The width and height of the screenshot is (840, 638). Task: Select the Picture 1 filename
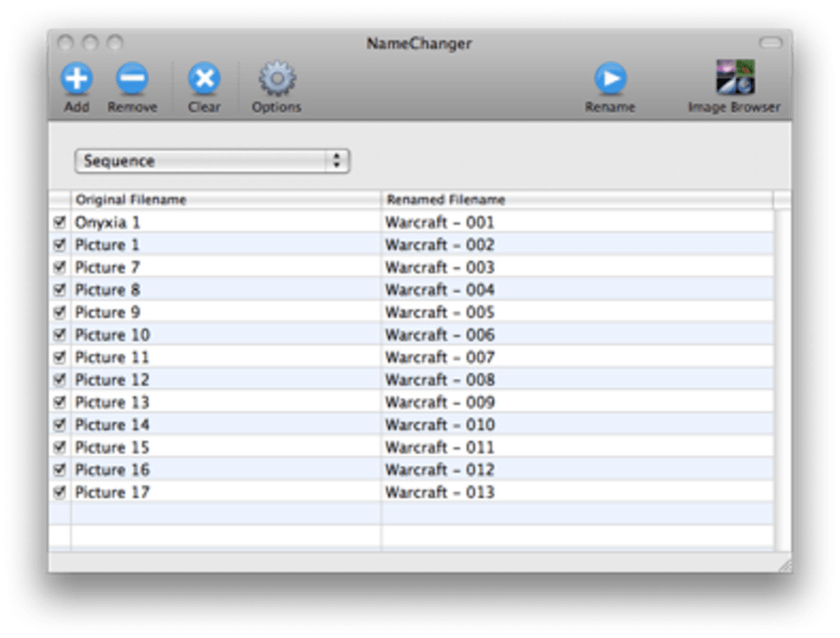[107, 244]
